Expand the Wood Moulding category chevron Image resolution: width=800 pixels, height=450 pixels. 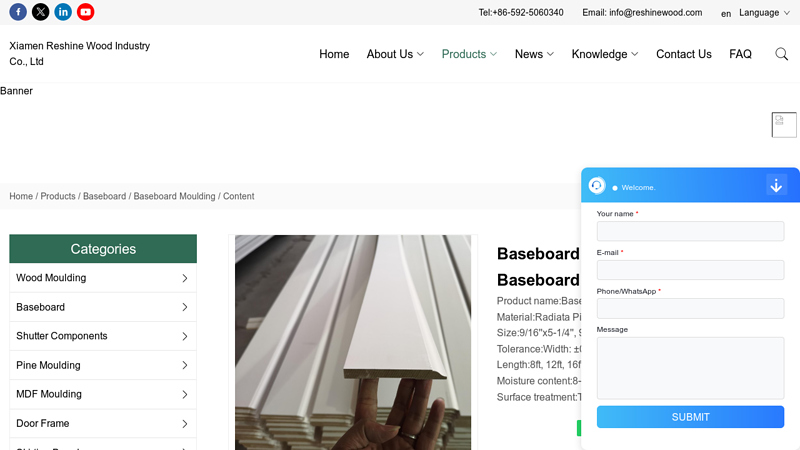185,278
